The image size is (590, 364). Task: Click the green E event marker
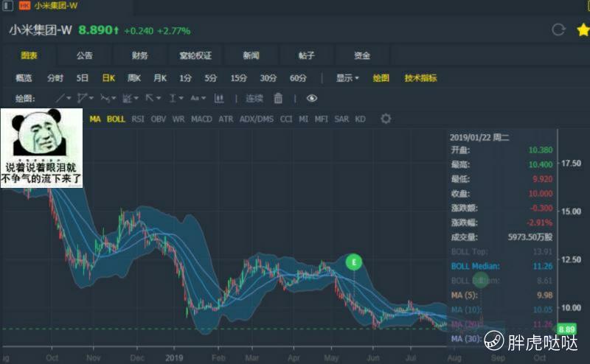[354, 262]
